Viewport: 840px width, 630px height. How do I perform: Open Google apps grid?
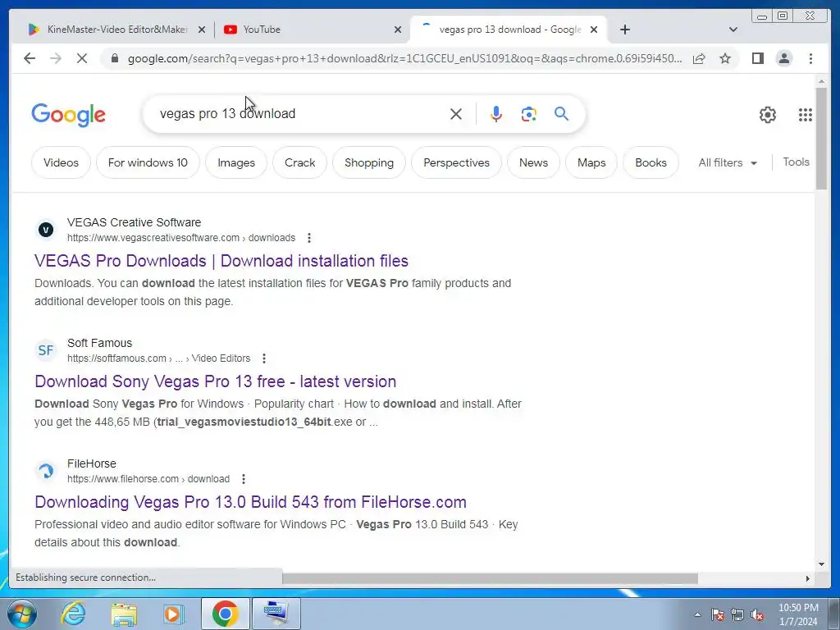tap(806, 115)
